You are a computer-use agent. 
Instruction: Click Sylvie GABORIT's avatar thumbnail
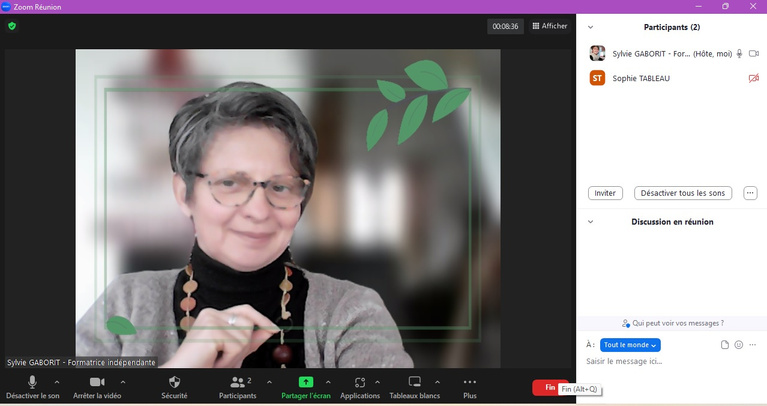597,53
